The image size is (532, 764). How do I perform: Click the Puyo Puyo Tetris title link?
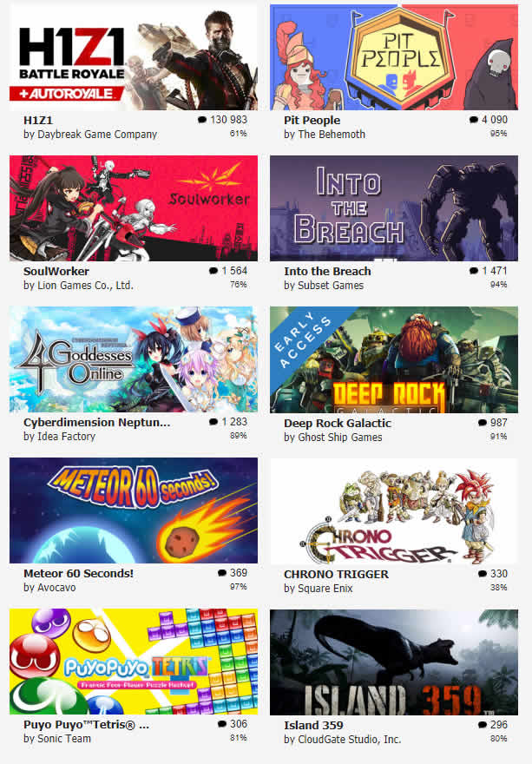86,725
